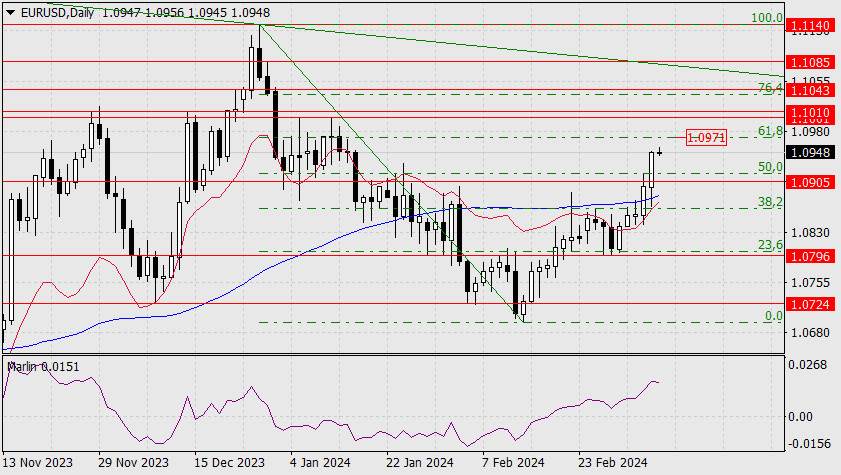Click the 7 Feb 2024 date label
The height and width of the screenshot is (475, 841).
[x=513, y=463]
